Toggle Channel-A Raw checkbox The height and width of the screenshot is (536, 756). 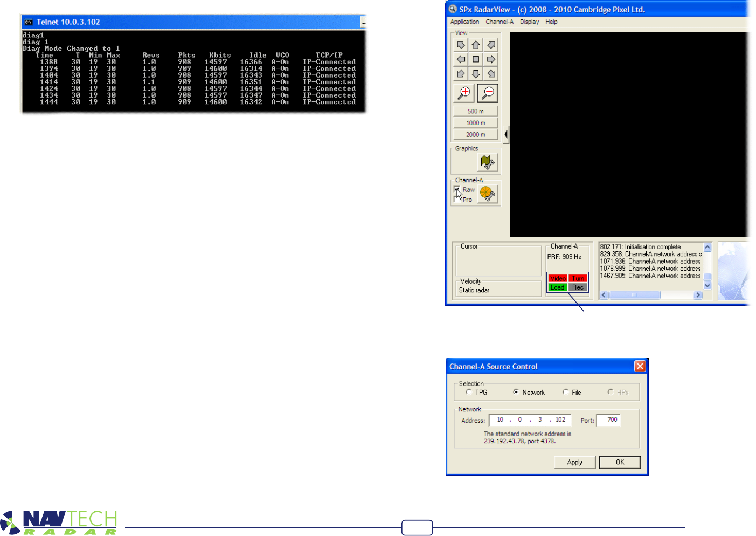457,190
